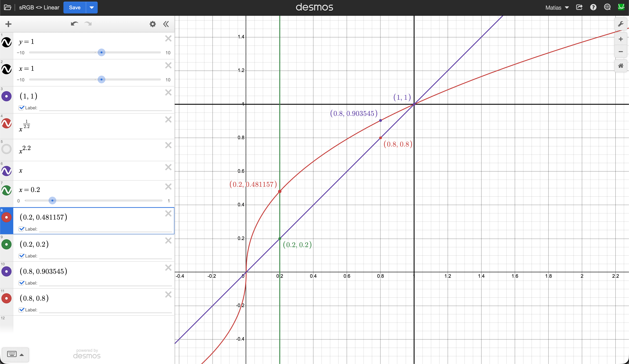The image size is (629, 364).
Task: Open the language globe menu
Action: [607, 7]
